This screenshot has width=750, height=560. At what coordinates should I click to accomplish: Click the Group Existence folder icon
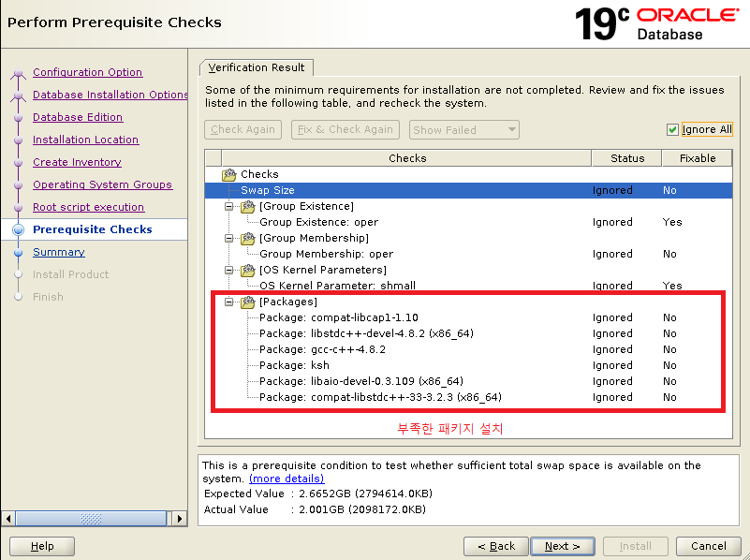point(248,207)
